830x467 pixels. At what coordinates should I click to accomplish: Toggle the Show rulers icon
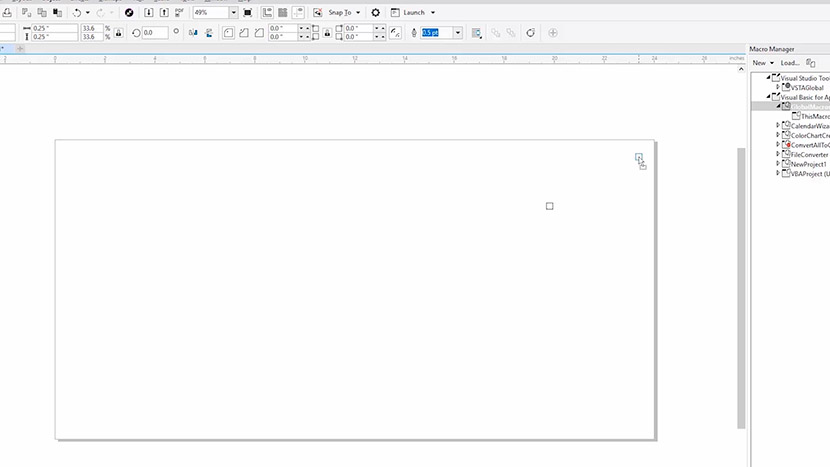[x=267, y=13]
